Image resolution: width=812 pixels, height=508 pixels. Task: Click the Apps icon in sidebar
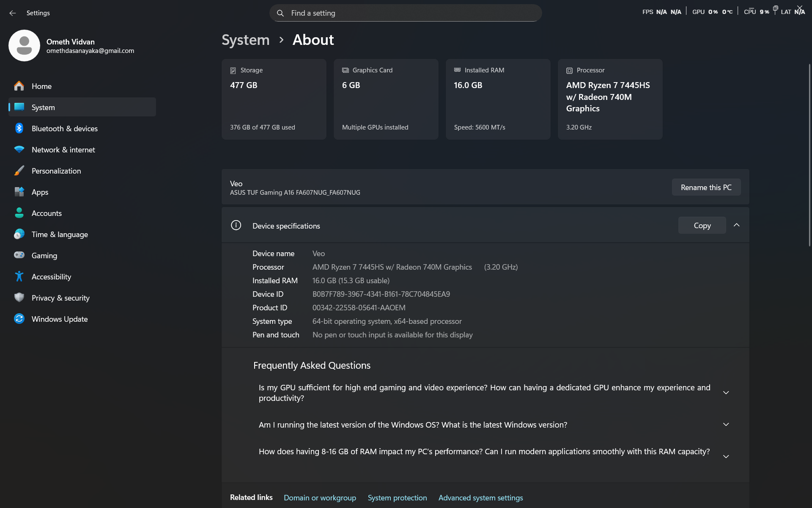click(19, 192)
